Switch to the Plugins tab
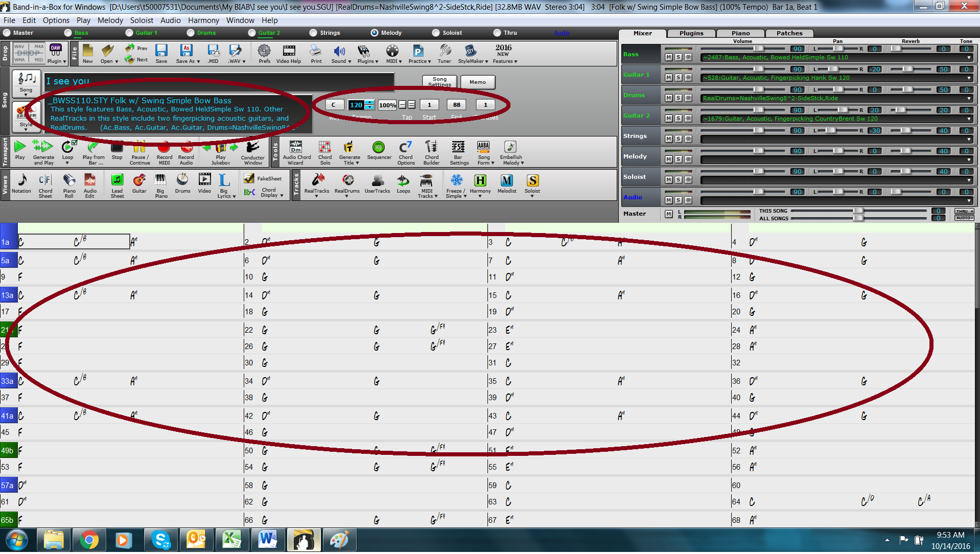980x554 pixels. [x=691, y=33]
